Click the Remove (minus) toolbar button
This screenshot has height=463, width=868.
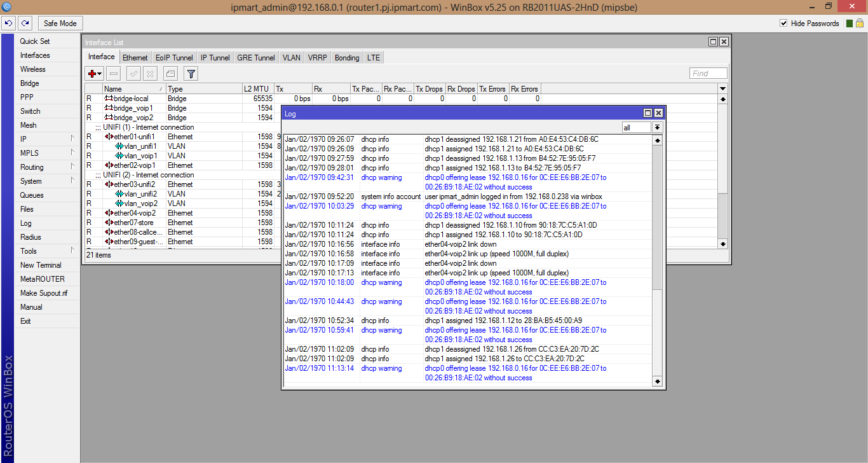point(112,74)
